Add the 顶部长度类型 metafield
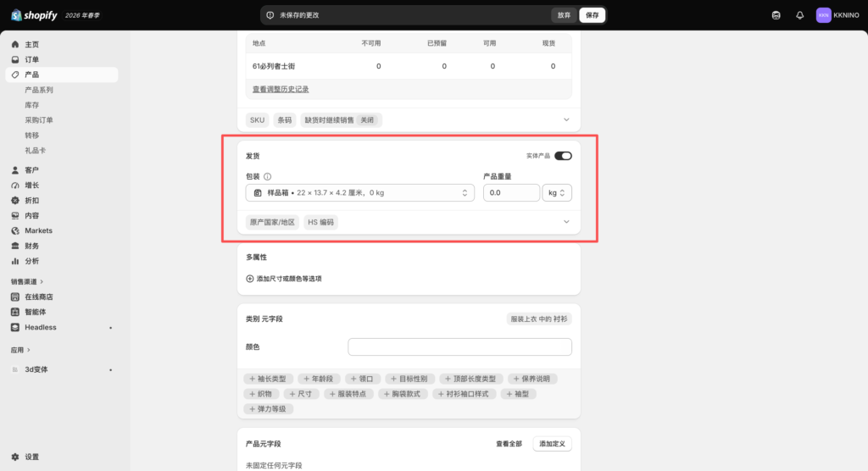Image resolution: width=868 pixels, height=471 pixels. coord(471,379)
